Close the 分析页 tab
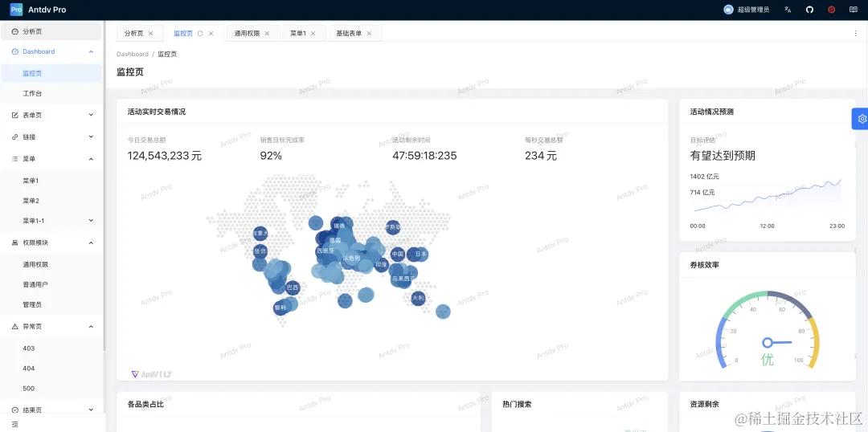Screen dimensions: 868x432 [150, 33]
